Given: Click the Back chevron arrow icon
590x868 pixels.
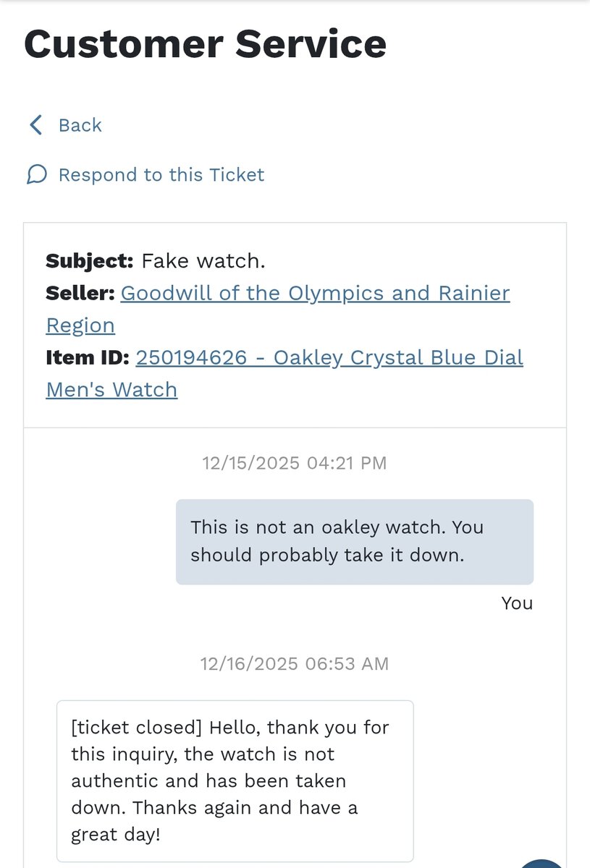Looking at the screenshot, I should [35, 125].
